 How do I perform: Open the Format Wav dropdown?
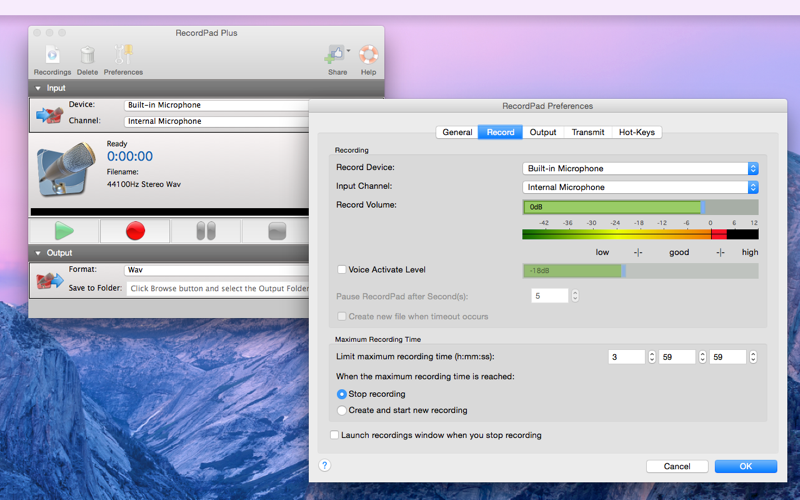pos(216,270)
